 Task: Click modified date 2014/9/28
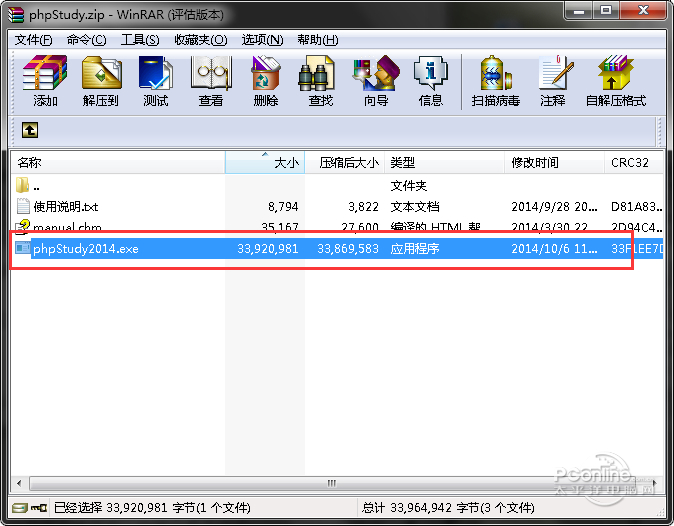[554, 207]
